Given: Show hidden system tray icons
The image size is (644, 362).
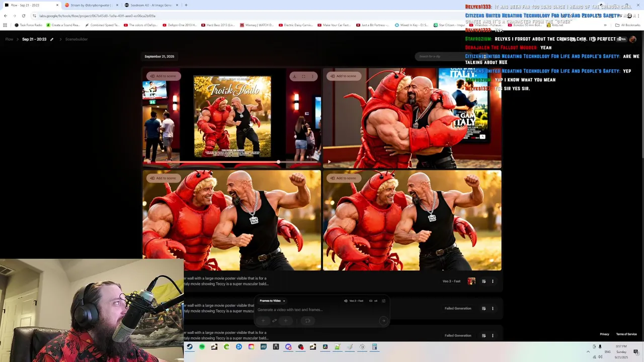Looking at the screenshot, I should point(588,351).
